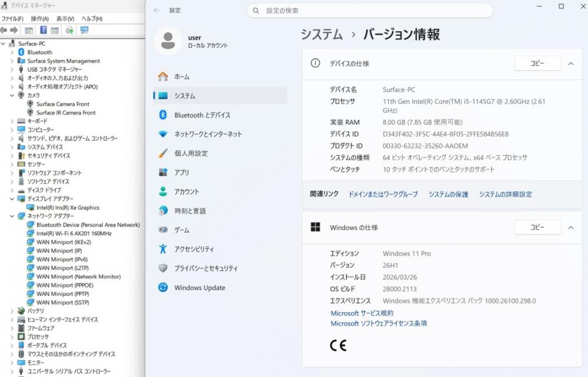Open 個人用設定 page
Viewport: 588px width, 377px height.
[x=220, y=153]
